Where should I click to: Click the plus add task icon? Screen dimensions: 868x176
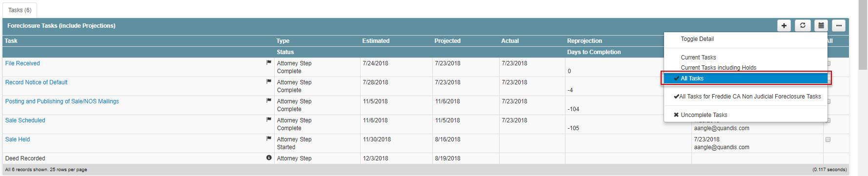[x=784, y=25]
